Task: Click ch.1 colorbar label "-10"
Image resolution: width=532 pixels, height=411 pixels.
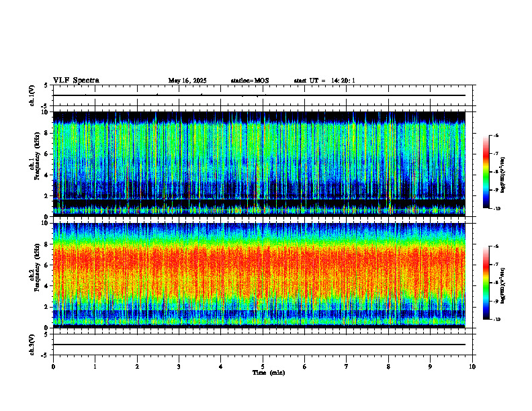Action: coord(496,209)
